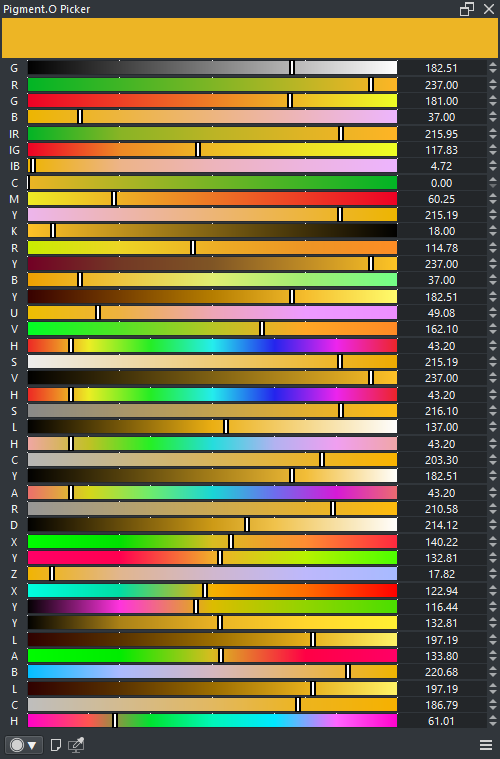
Task: Click the note page icon in bottom bar
Action: [56, 745]
